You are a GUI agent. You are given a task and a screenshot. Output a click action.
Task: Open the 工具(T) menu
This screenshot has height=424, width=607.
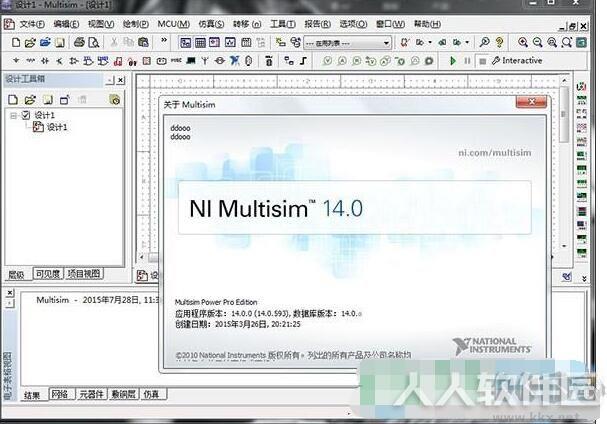(283, 24)
